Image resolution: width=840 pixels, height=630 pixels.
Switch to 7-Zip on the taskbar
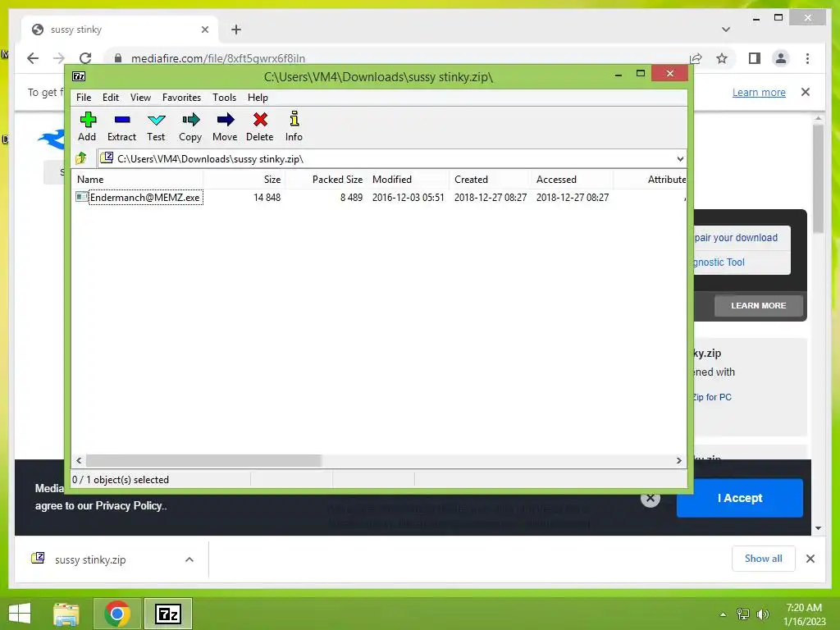click(167, 614)
